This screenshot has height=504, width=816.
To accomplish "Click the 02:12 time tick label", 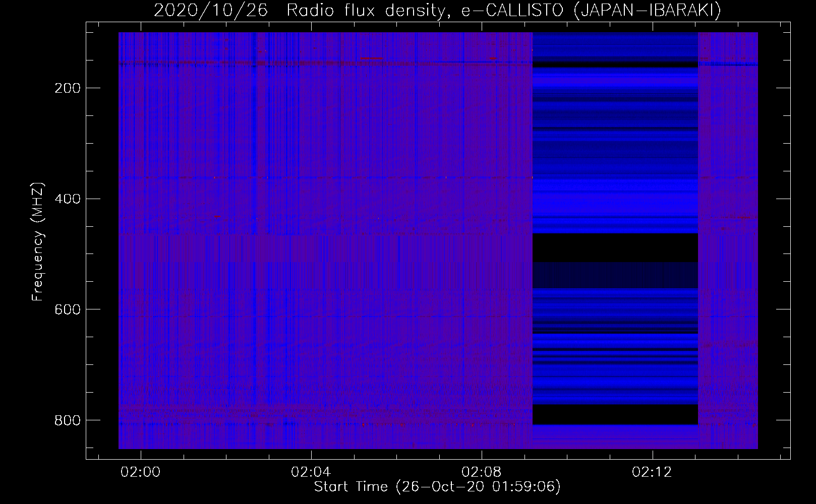I will click(652, 472).
